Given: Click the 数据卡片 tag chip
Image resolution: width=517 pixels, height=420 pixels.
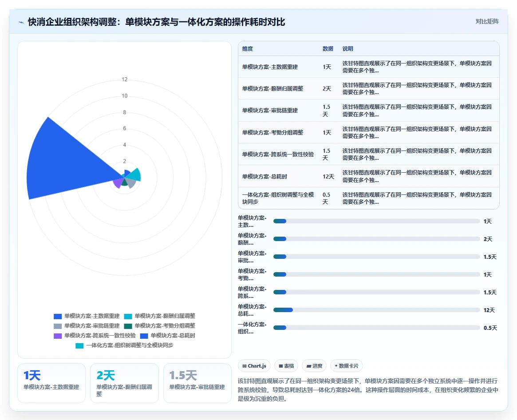Looking at the screenshot, I should pyautogui.click(x=347, y=366).
